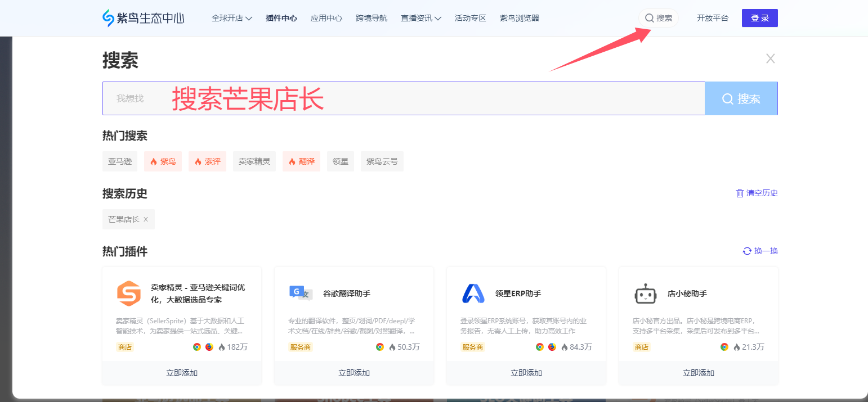Select hot search tag 亚马逊
Image resolution: width=868 pixels, height=402 pixels.
pyautogui.click(x=120, y=161)
